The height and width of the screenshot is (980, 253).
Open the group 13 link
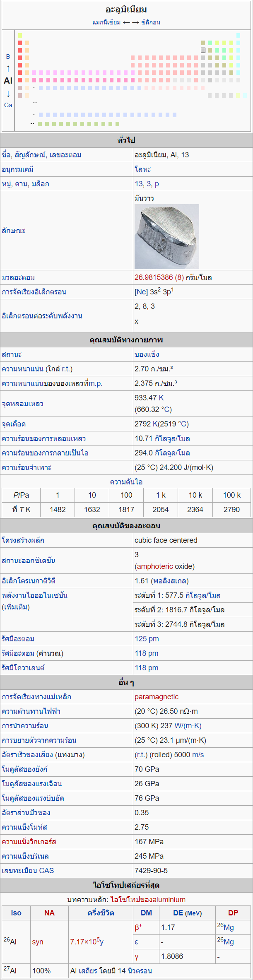(x=138, y=184)
